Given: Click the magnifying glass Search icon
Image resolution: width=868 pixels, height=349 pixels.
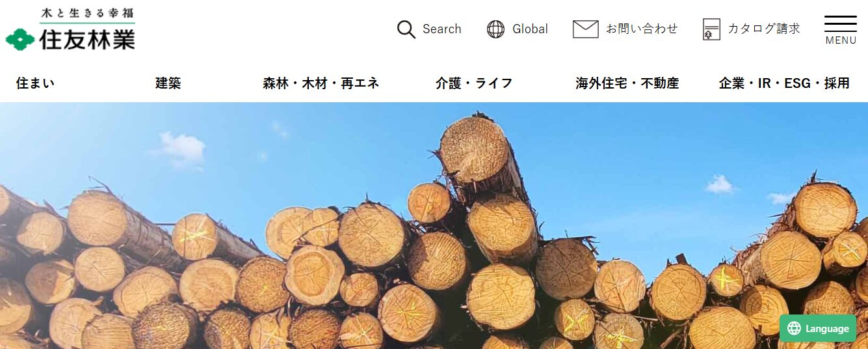Looking at the screenshot, I should pyautogui.click(x=406, y=29).
